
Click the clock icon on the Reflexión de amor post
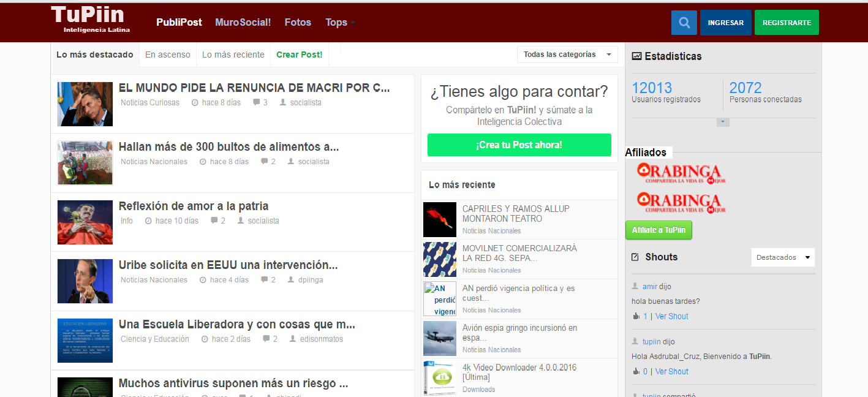point(148,221)
